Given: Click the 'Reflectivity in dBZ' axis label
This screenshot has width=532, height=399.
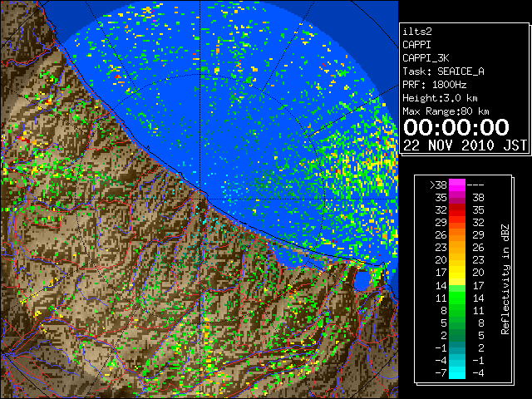Looking at the screenshot, I should pyautogui.click(x=505, y=279).
